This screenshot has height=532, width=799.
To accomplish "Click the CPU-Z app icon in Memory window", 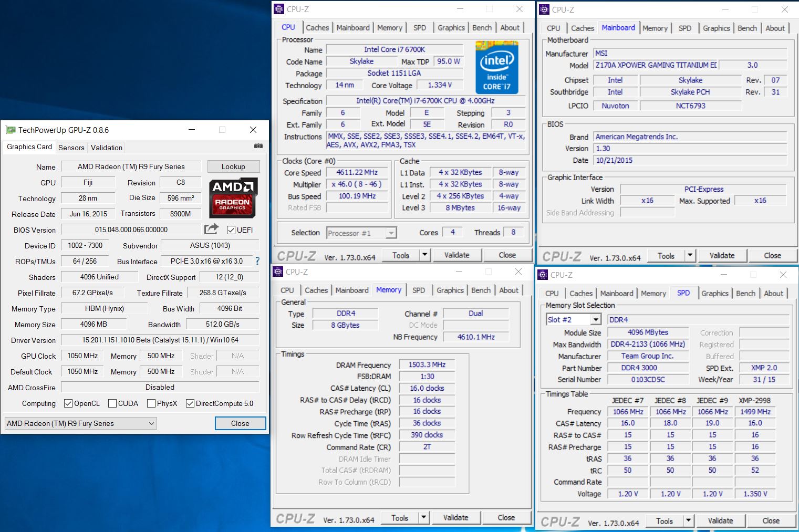I will [278, 272].
